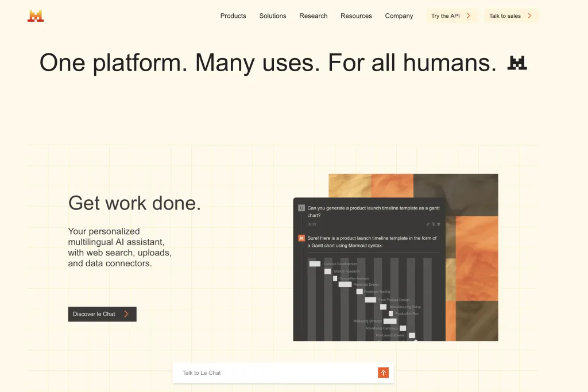Screen dimensions: 588x392
Task: Click the Try the API button
Action: coord(451,16)
